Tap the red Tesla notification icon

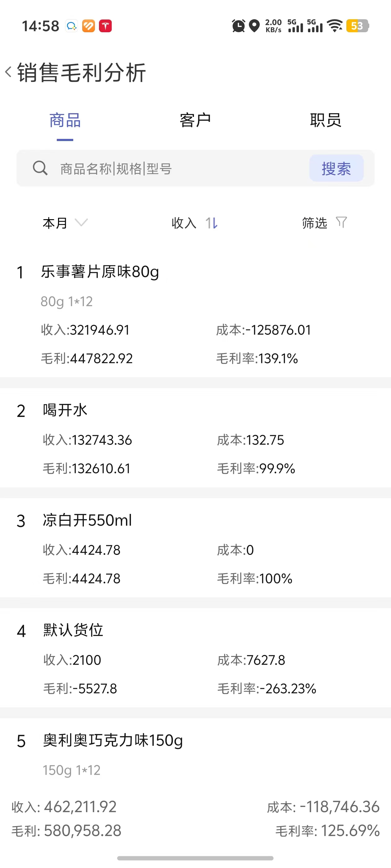click(105, 26)
